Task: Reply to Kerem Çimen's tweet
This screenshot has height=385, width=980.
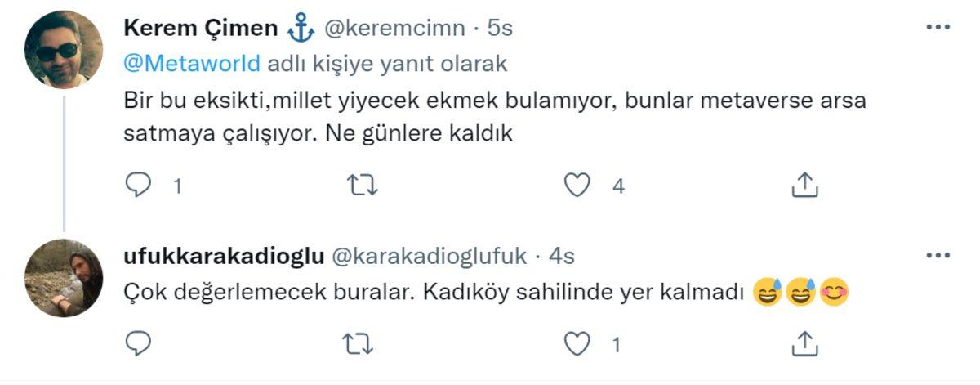Action: pyautogui.click(x=138, y=186)
